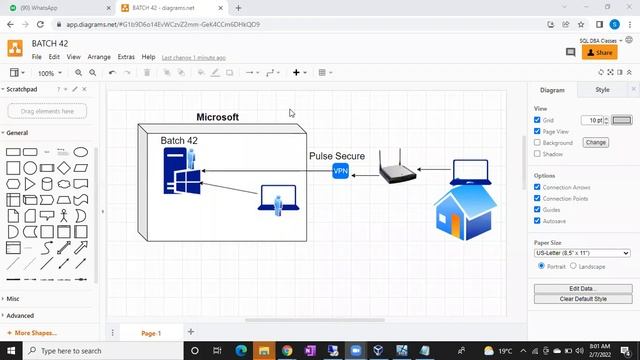
Task: Open OneNote from the taskbar
Action: click(310, 351)
